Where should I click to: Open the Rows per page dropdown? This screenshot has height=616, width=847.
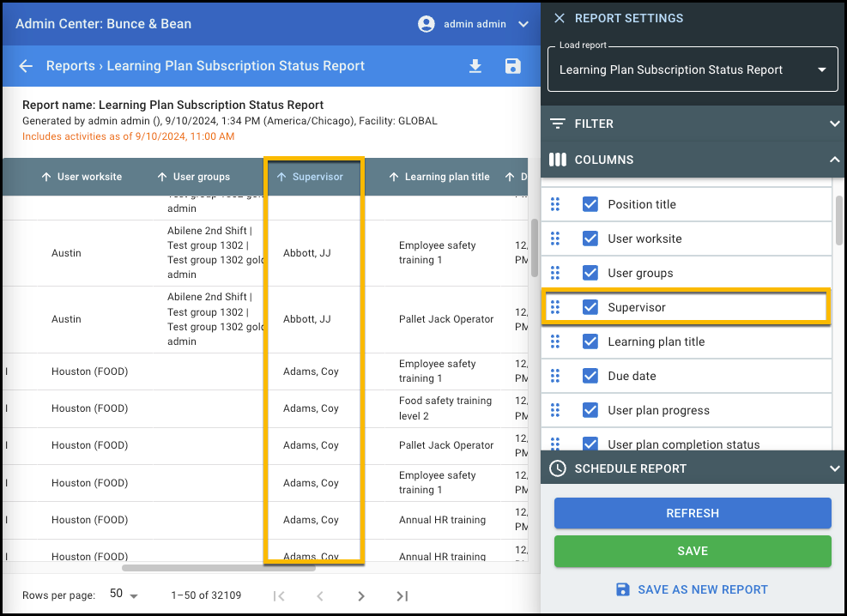point(124,595)
